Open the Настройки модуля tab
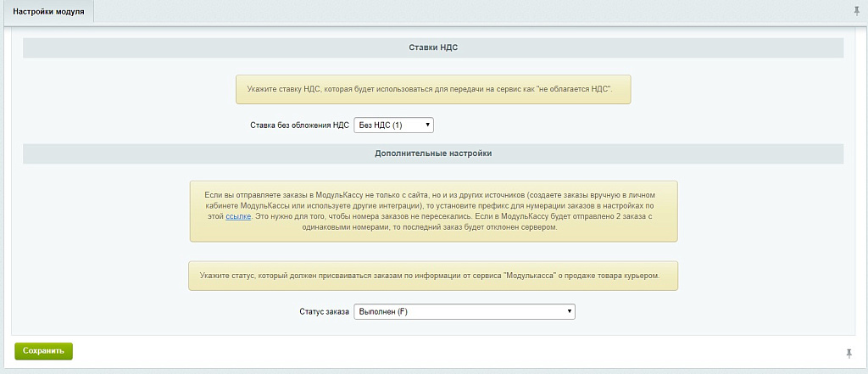The image size is (868, 374). tap(48, 11)
